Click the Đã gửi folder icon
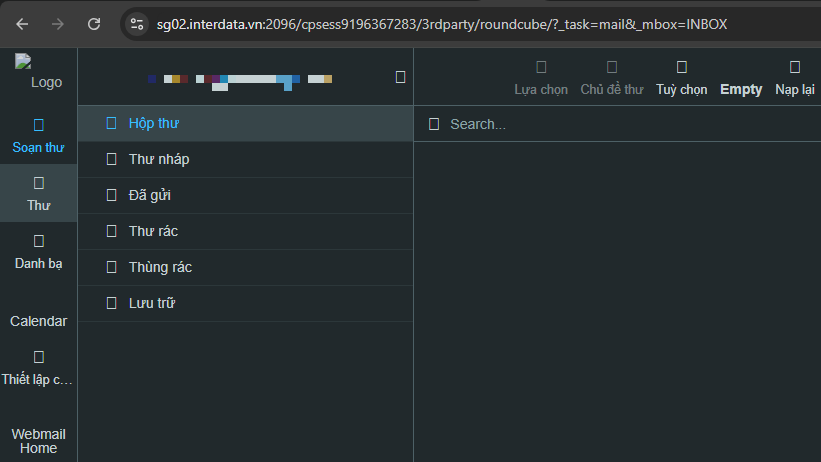 click(112, 195)
